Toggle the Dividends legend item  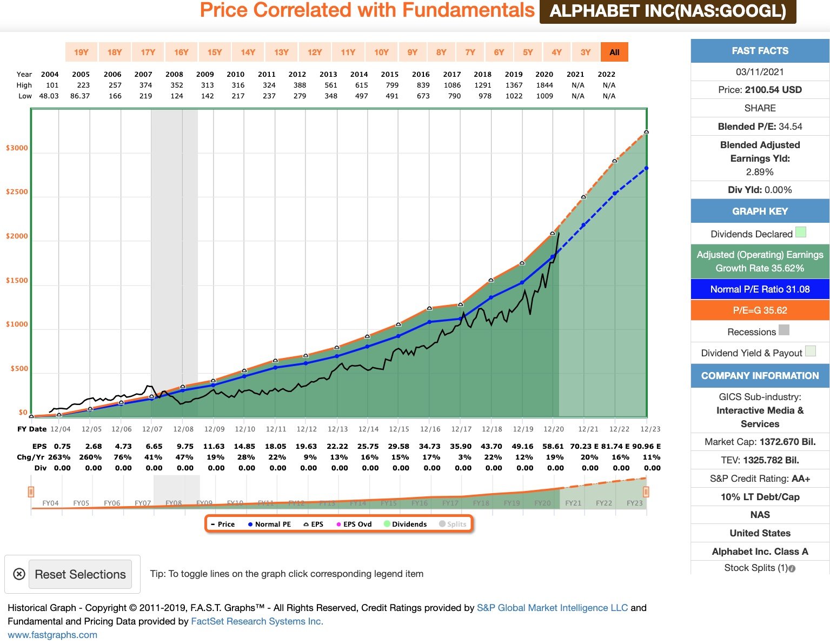pos(406,524)
